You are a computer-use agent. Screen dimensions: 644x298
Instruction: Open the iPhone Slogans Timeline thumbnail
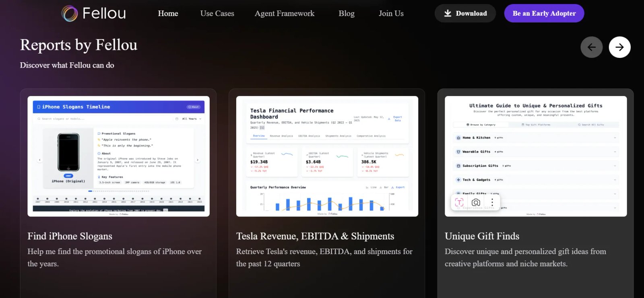click(118, 156)
